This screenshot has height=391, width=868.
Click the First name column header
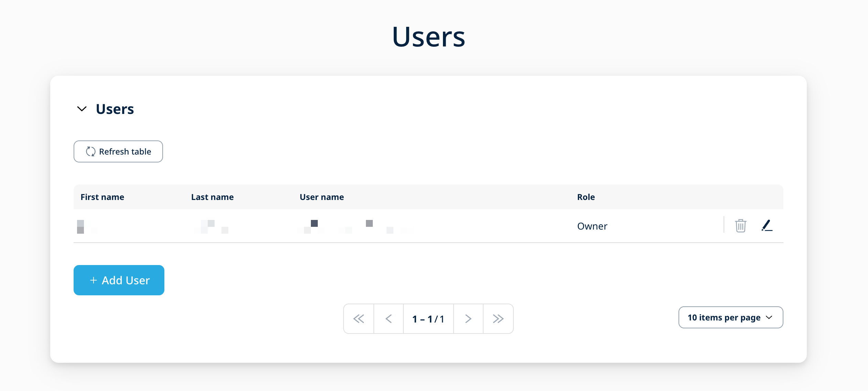click(x=102, y=197)
